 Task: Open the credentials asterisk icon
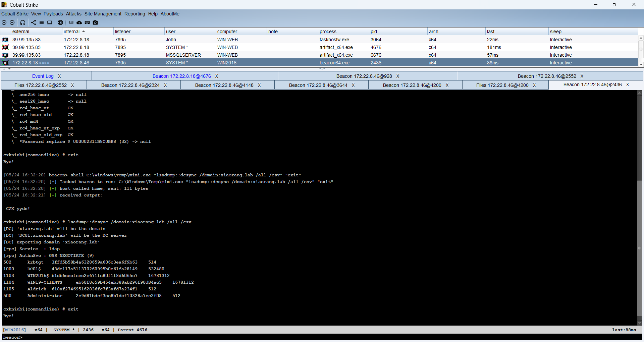[x=71, y=22]
